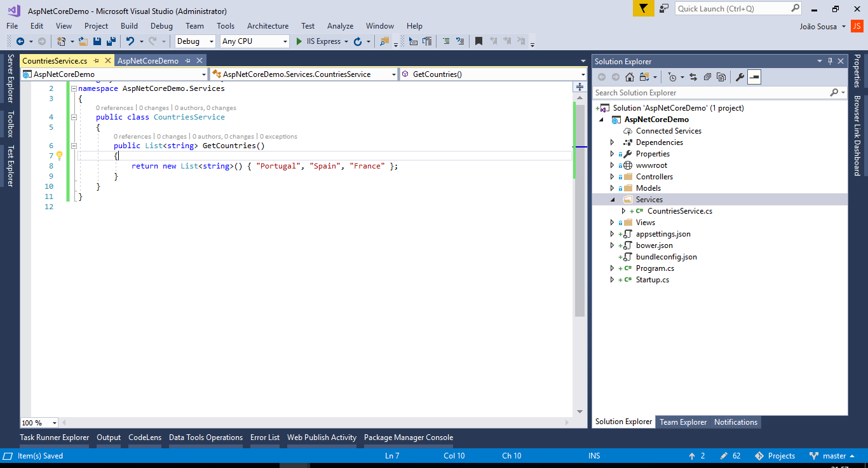868x468 pixels.
Task: Open the Team menu
Action: tap(194, 26)
